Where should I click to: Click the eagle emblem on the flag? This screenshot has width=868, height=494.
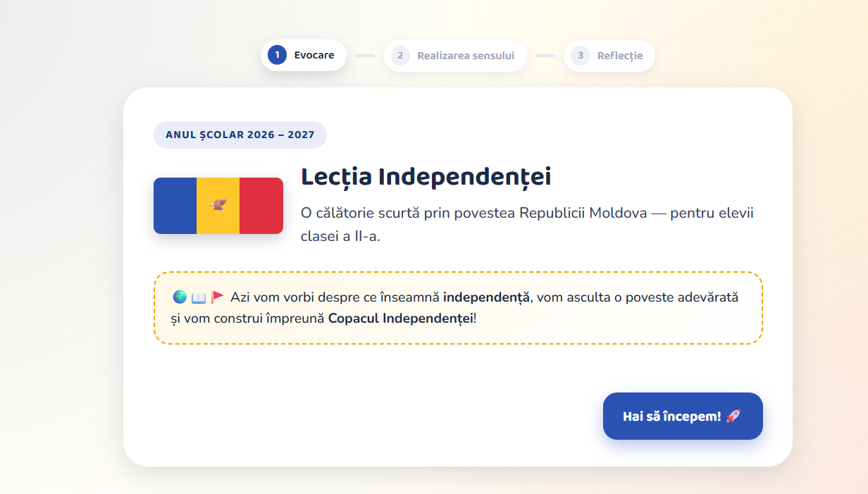[218, 206]
